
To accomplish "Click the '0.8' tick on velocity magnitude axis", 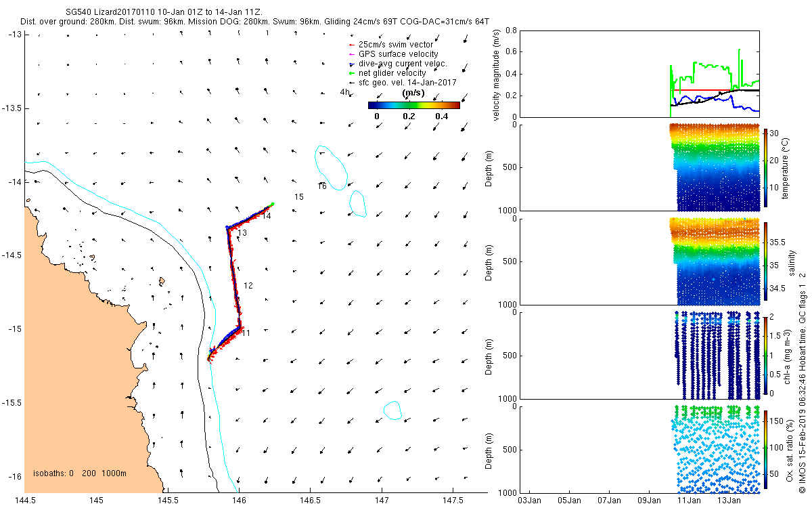I will click(x=512, y=30).
